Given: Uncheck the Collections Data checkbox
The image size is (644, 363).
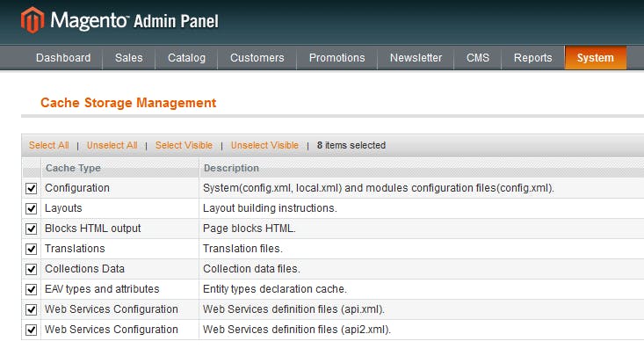Looking at the screenshot, I should tap(32, 269).
